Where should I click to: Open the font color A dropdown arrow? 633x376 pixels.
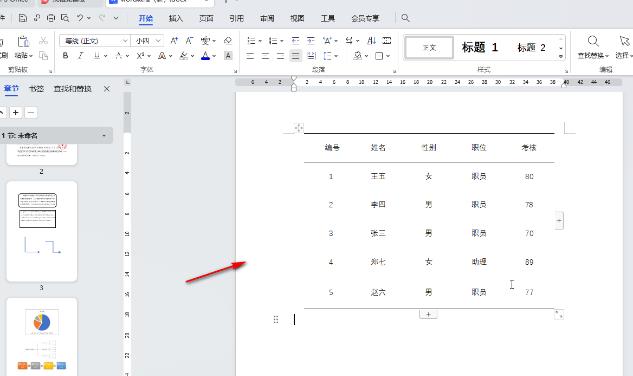[214, 56]
